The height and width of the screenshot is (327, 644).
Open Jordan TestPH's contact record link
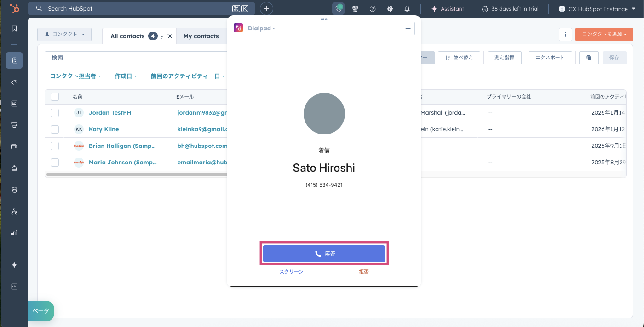(109, 112)
